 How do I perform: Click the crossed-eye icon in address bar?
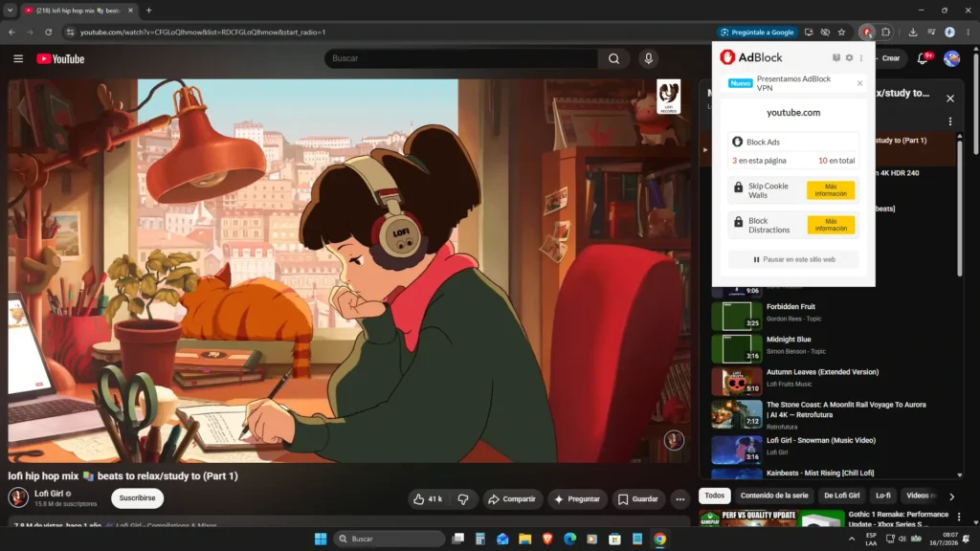point(825,32)
